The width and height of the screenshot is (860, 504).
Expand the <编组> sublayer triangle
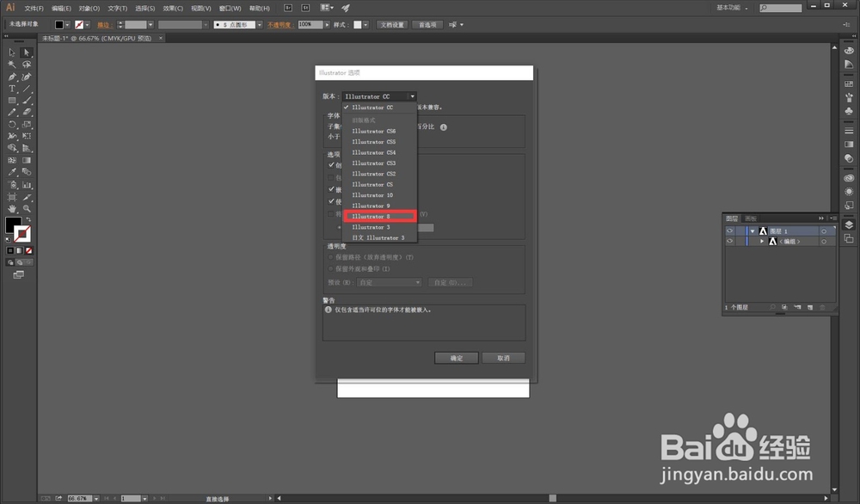(x=762, y=242)
